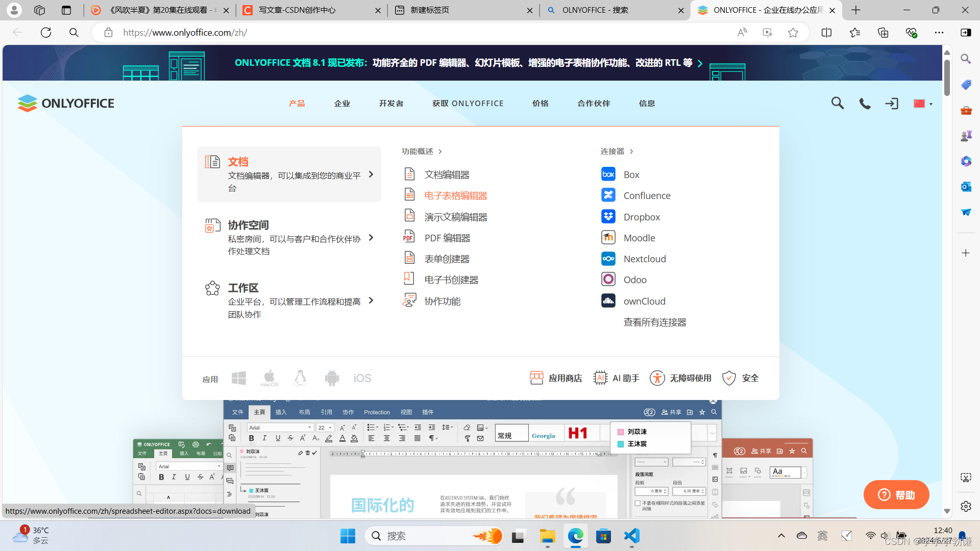Open 协作功能 link
Screen dimensions: 980x551
(x=443, y=301)
